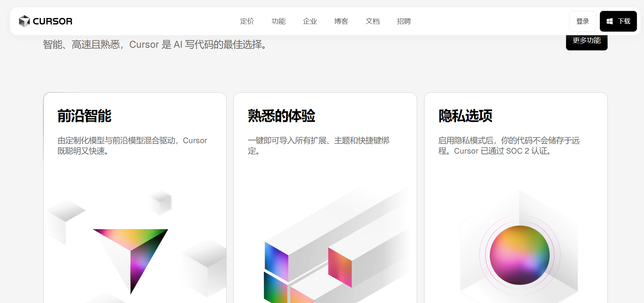Select the 前沿智能 card heading
This screenshot has height=303, width=644.
click(85, 116)
